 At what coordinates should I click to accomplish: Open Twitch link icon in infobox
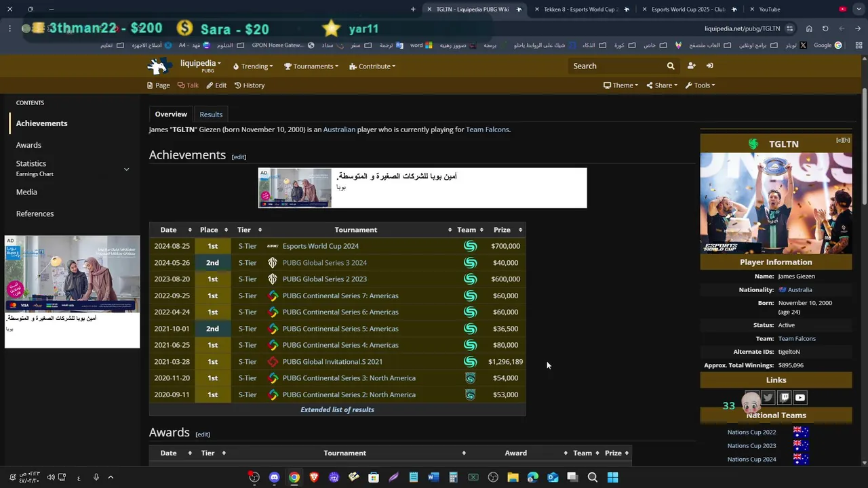(784, 398)
